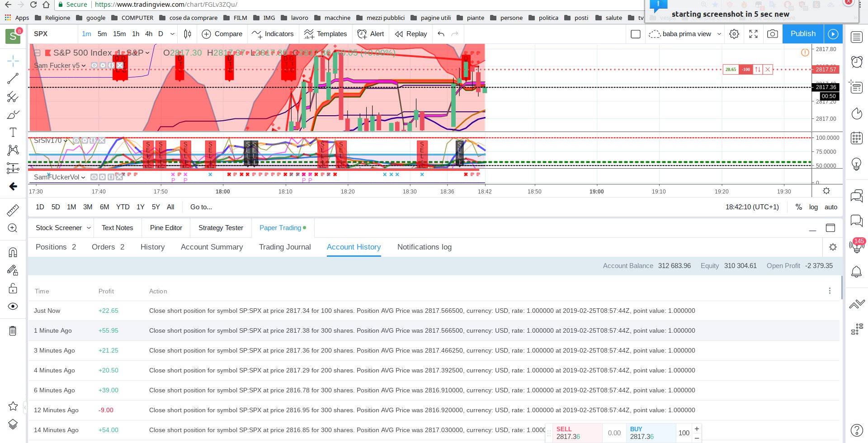
Task: Toggle hide all drawings eye icon
Action: 13,306
